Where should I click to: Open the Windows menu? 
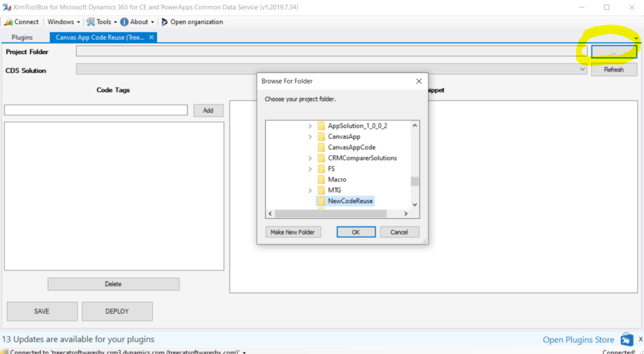pos(64,22)
